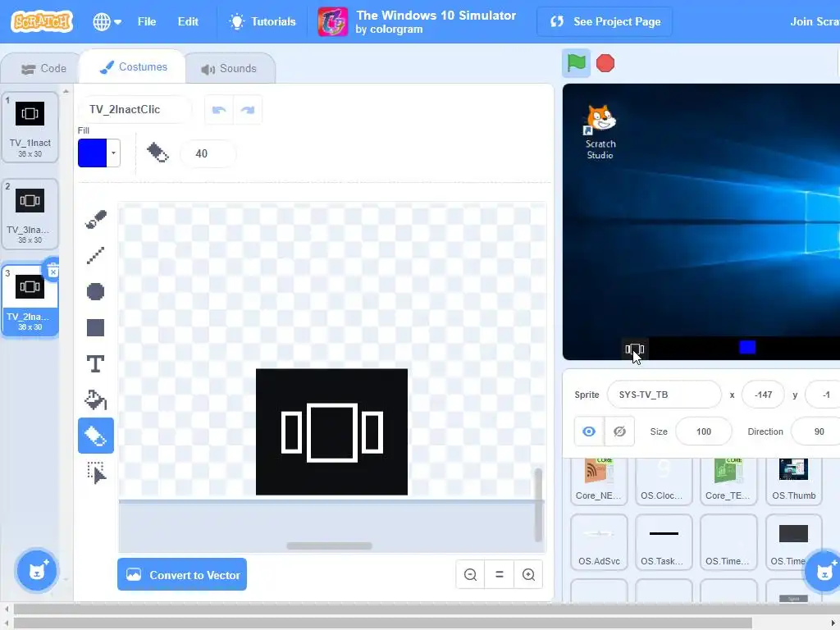Viewport: 840px width, 630px height.
Task: Select the Text tool
Action: pyautogui.click(x=96, y=363)
